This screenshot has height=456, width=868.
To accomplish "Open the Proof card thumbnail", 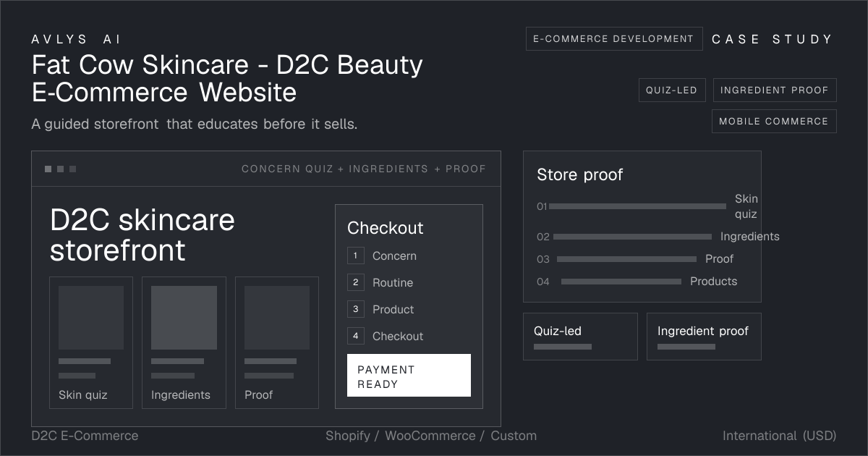I will coord(277,318).
